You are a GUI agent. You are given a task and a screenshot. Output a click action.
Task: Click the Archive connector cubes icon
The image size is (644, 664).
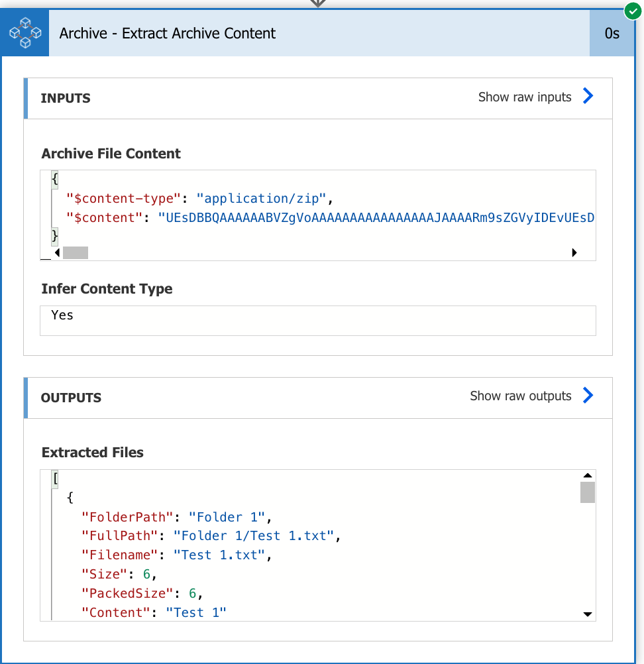pyautogui.click(x=25, y=33)
